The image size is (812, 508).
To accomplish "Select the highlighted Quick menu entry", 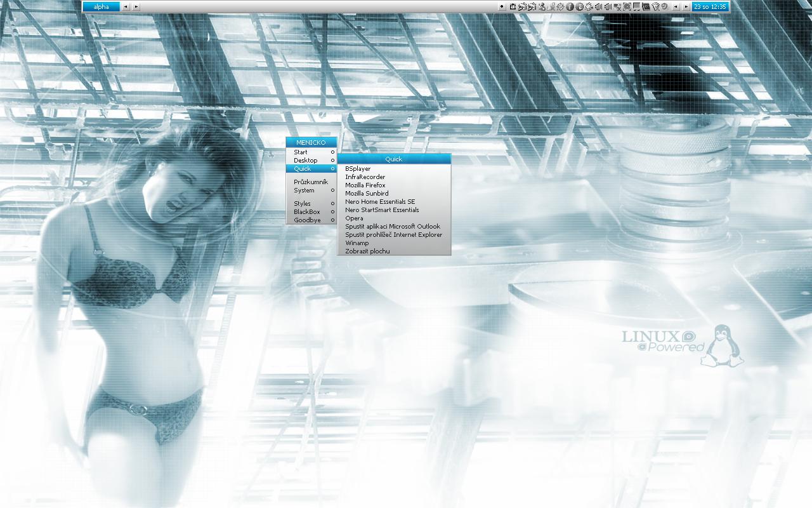I will click(x=311, y=169).
